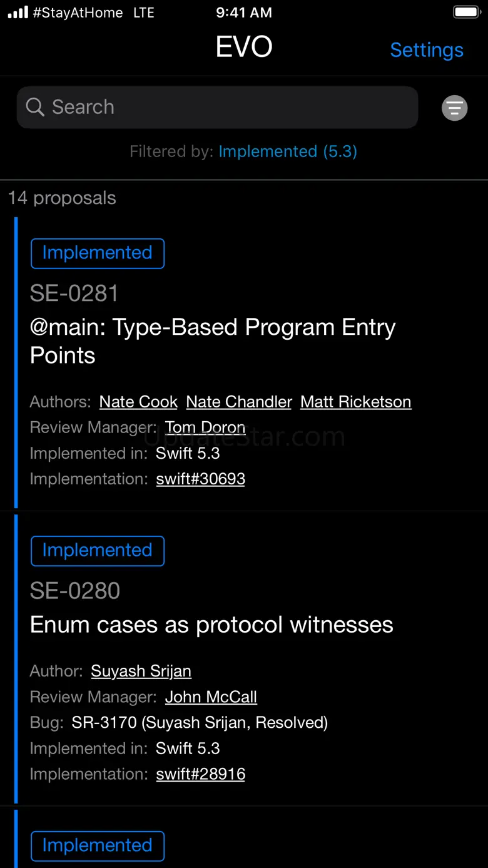Select the Implemented tag on SE-0281

98,253
